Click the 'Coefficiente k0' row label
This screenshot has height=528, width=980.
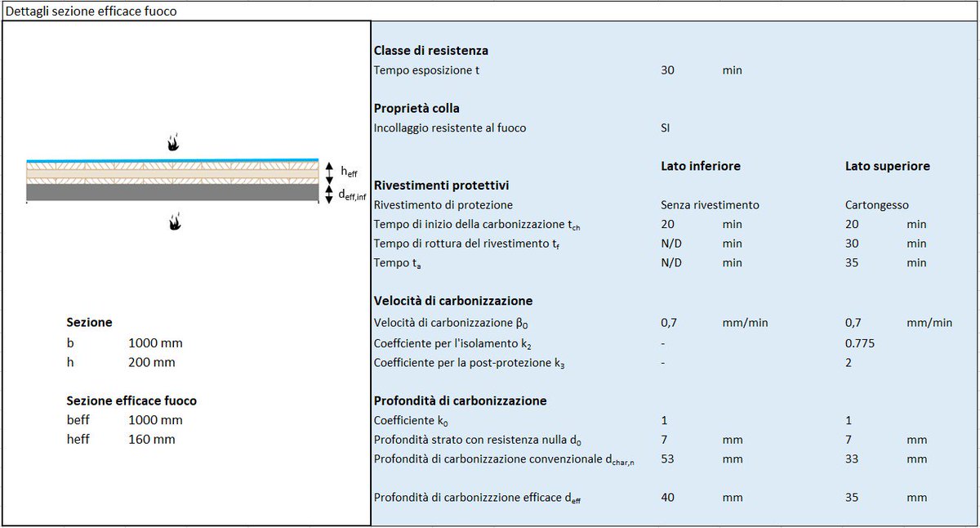tap(412, 420)
